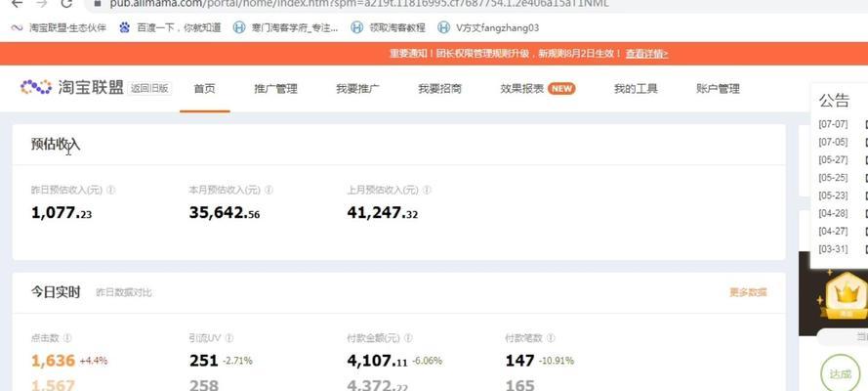The image size is (868, 391).
Task: Click the NEW badge beside 效果报表
Action: pyautogui.click(x=561, y=89)
